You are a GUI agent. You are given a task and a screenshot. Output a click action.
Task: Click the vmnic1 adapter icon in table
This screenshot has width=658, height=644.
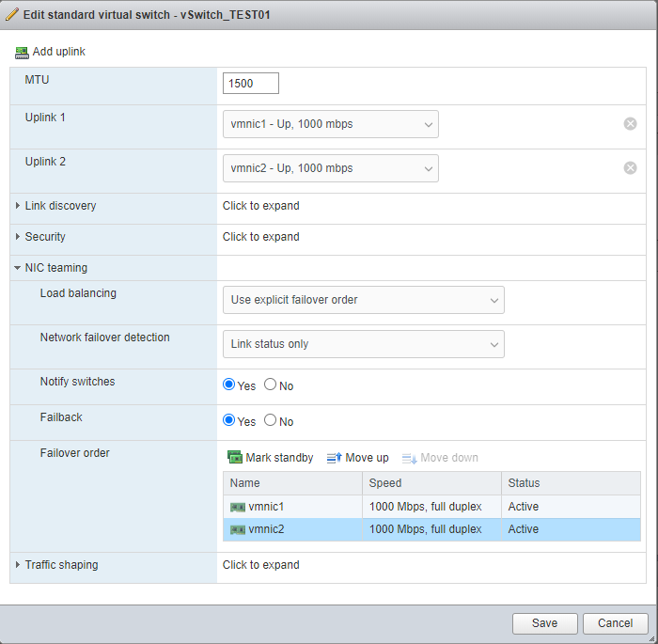point(238,507)
